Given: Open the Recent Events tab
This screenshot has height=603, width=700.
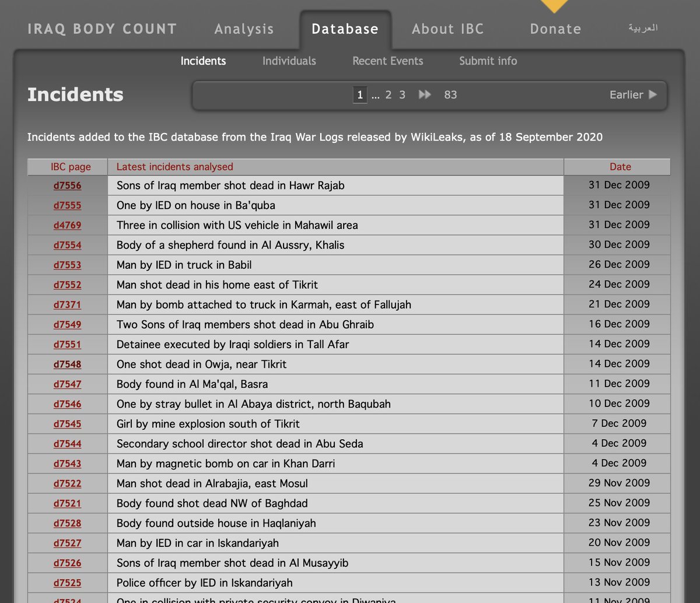Looking at the screenshot, I should coord(387,61).
